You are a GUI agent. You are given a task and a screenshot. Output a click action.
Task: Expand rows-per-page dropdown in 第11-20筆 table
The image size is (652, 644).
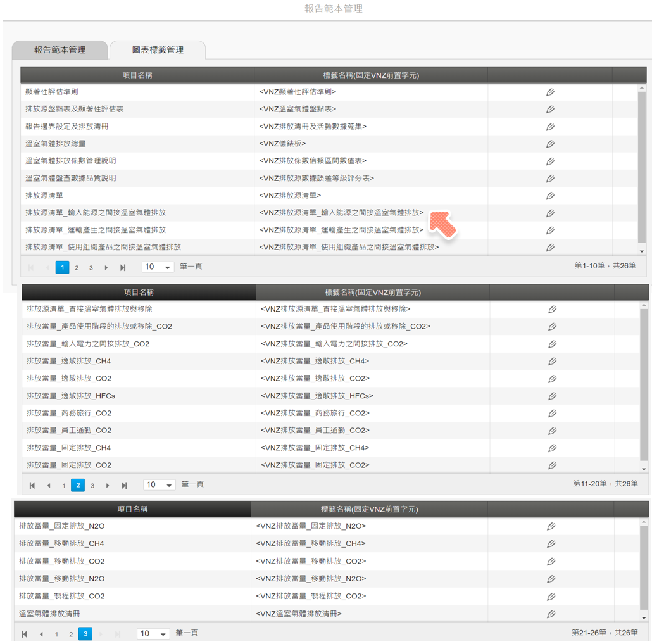160,485
